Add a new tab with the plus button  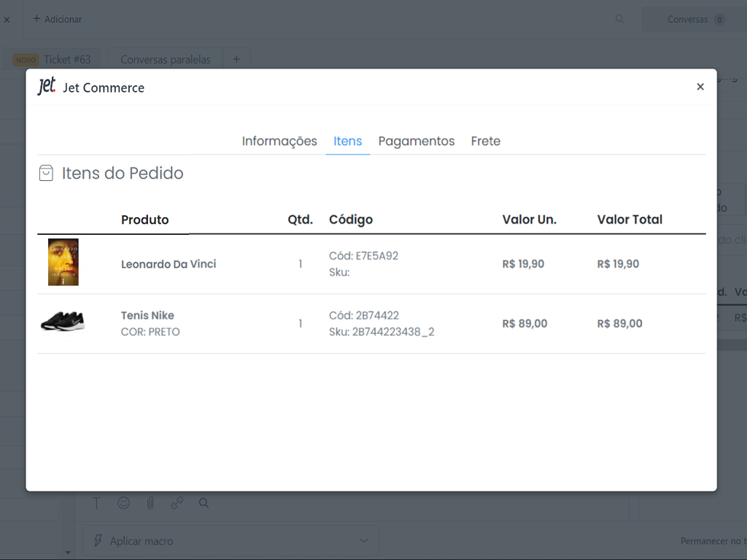236,60
